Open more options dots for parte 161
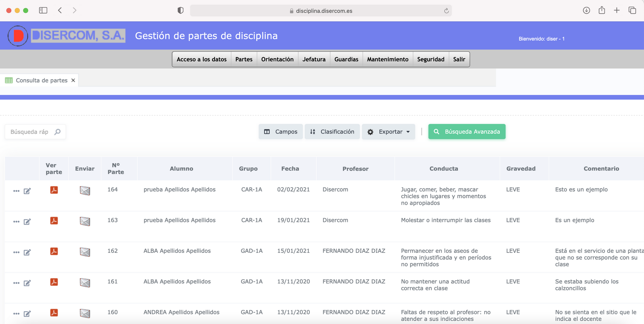The width and height of the screenshot is (644, 324). pos(16,283)
